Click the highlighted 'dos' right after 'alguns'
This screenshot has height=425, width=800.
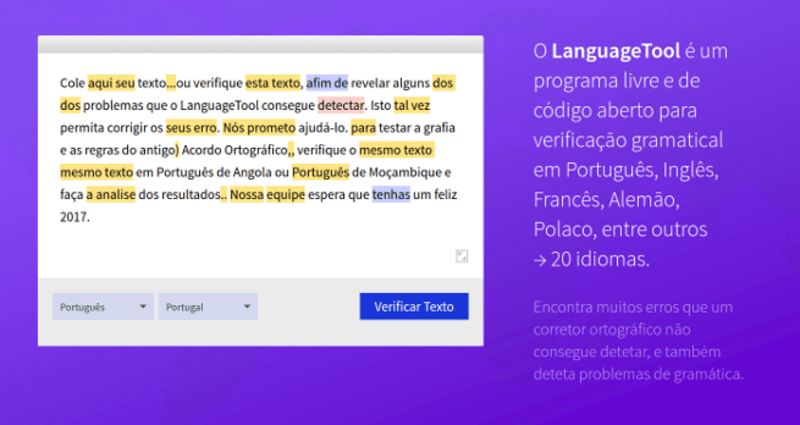[443, 83]
